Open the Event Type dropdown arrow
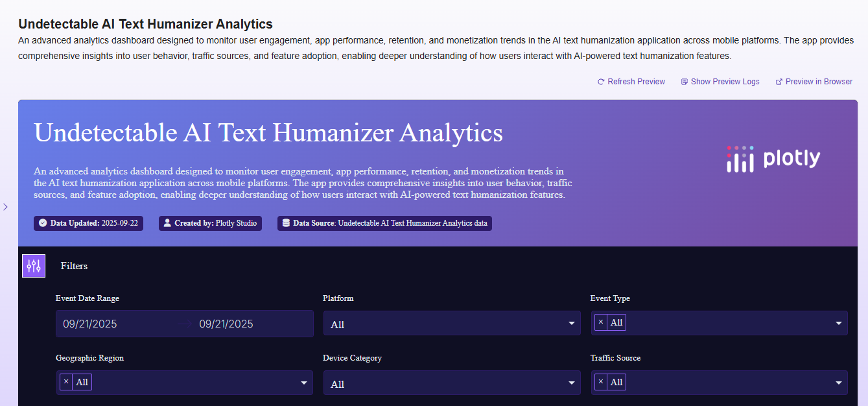Screen dimensions: 868x406 click(x=838, y=323)
